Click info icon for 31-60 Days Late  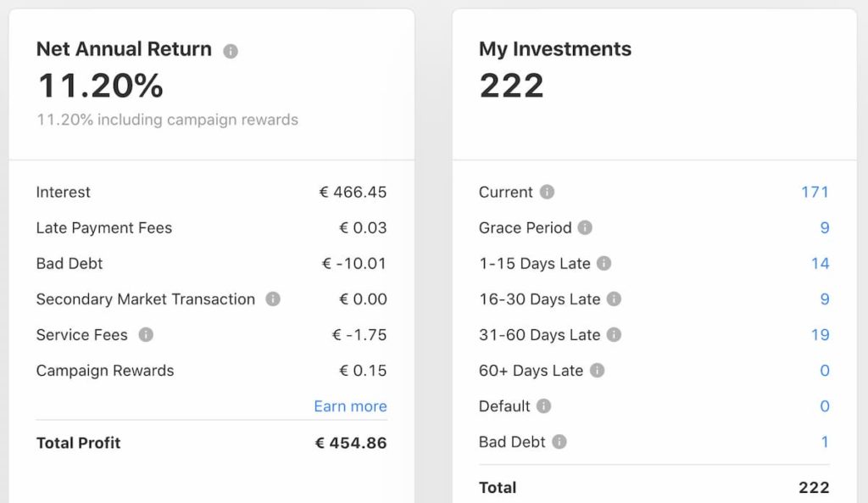pos(614,334)
